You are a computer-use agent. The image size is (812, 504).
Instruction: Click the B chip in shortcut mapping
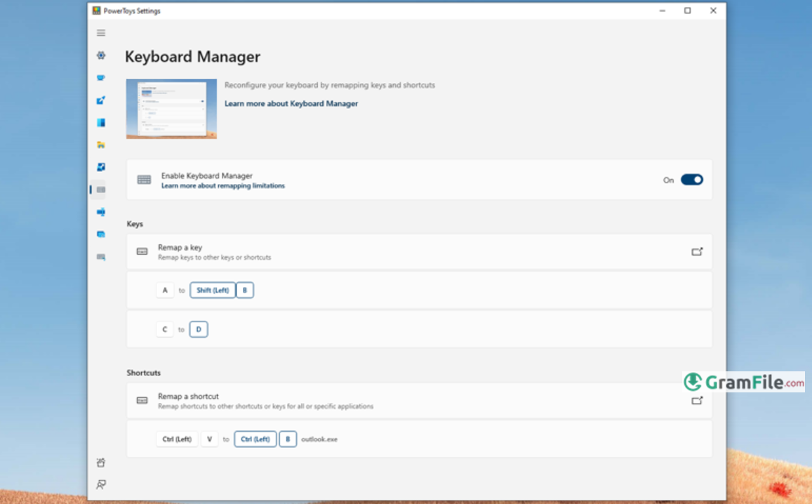pos(288,439)
